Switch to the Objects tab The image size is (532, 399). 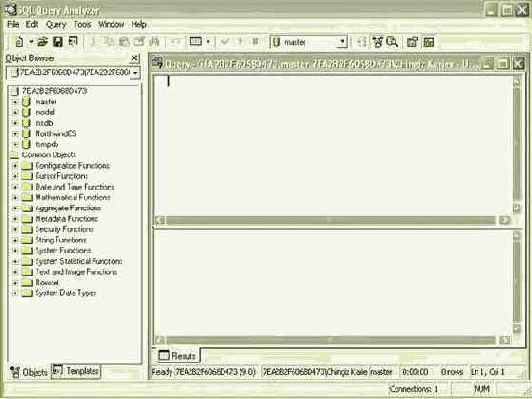click(29, 372)
